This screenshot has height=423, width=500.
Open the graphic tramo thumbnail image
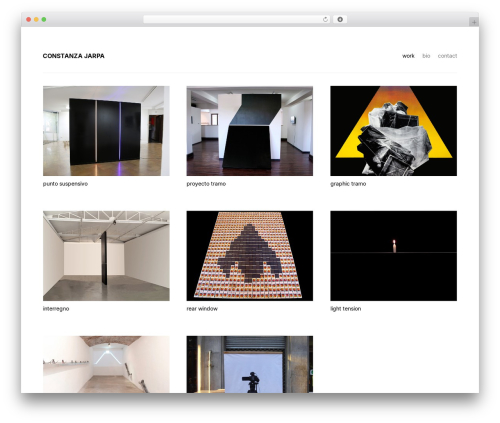(x=394, y=131)
